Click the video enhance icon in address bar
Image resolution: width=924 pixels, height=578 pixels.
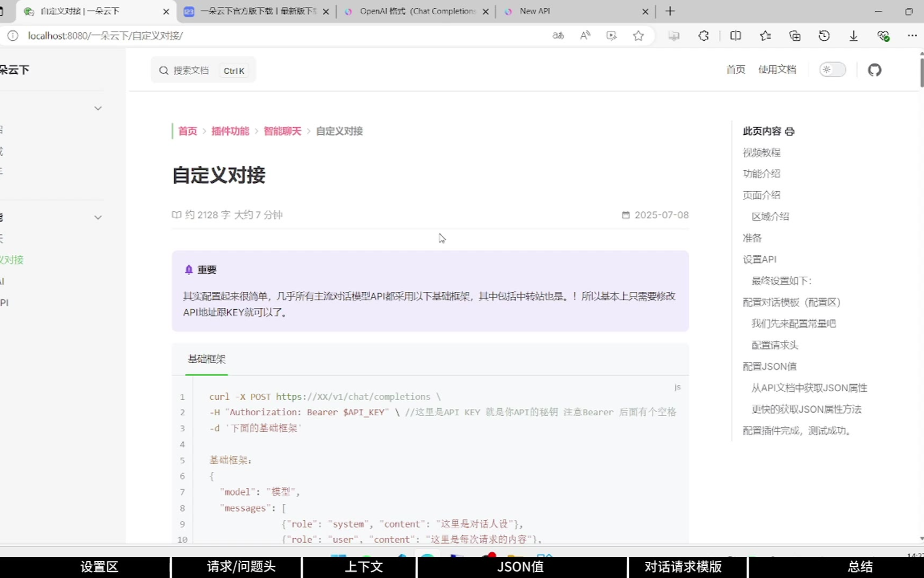(x=611, y=36)
